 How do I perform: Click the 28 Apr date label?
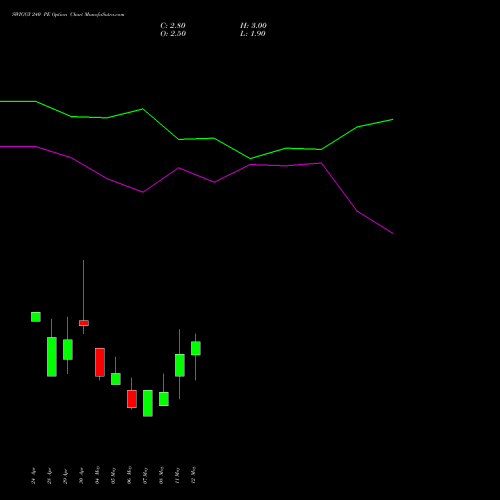49,476
